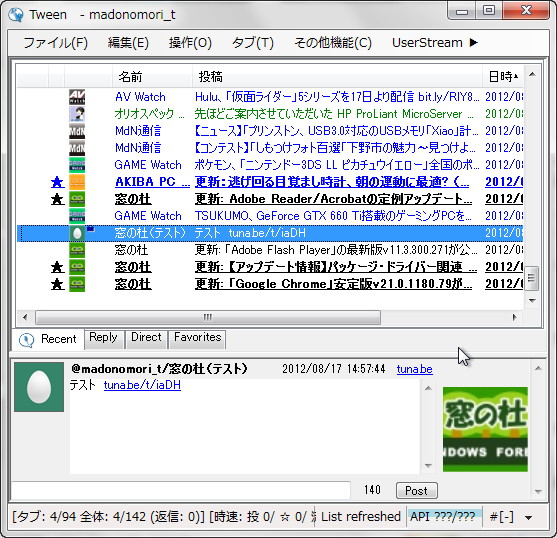Focus the tweet text input box
The image size is (557, 538).
pos(181,490)
